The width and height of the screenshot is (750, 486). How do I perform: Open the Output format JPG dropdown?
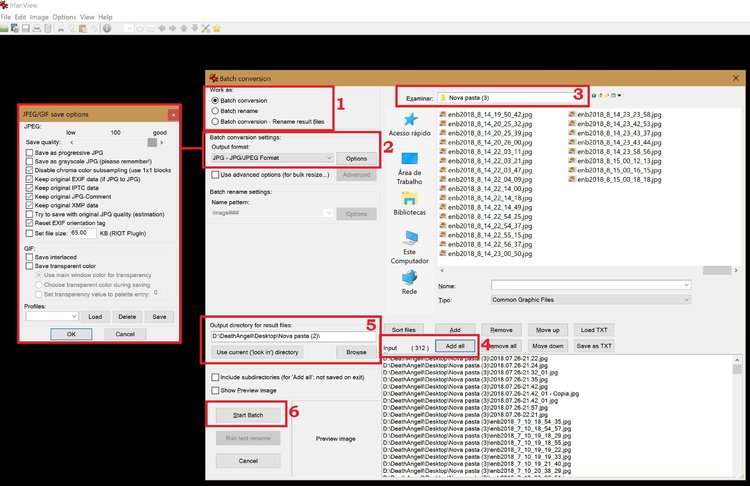pos(272,158)
